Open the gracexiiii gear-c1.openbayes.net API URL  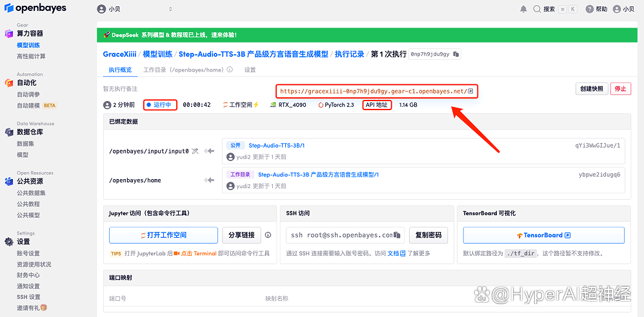pyautogui.click(x=374, y=91)
